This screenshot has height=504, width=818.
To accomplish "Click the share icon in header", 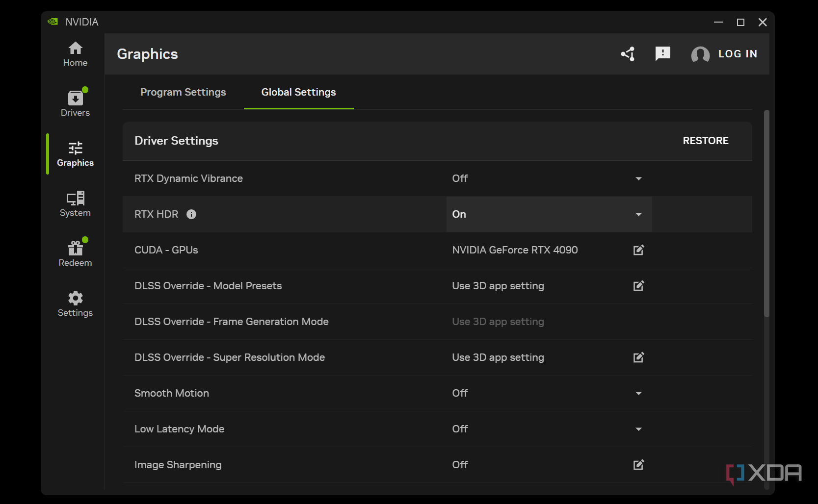I will [x=628, y=54].
